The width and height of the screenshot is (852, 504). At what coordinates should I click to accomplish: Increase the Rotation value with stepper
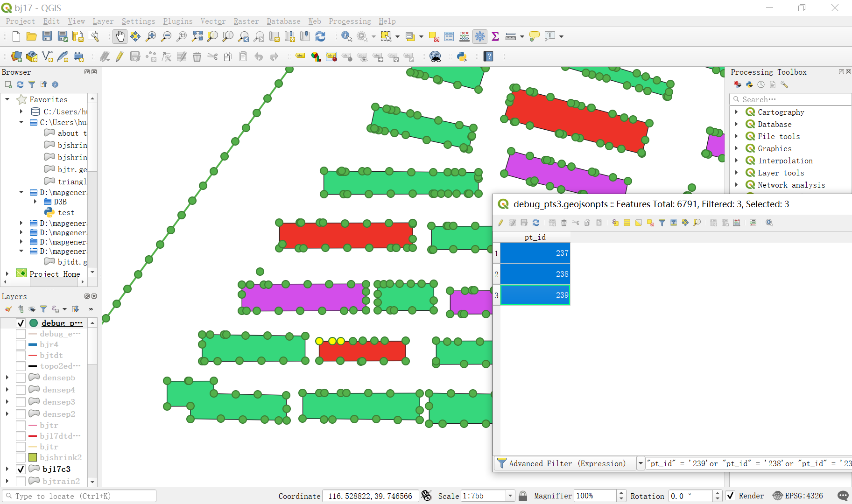(x=718, y=493)
